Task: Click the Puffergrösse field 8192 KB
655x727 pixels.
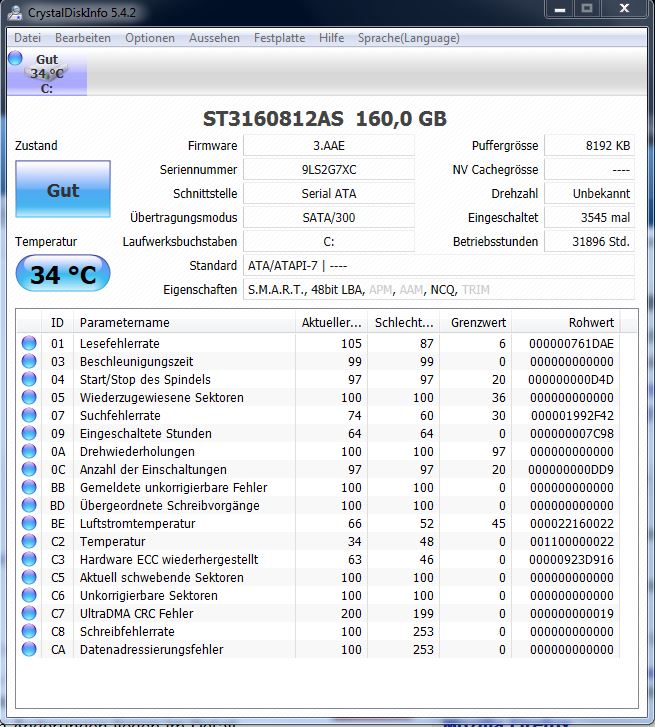Action: [x=589, y=146]
